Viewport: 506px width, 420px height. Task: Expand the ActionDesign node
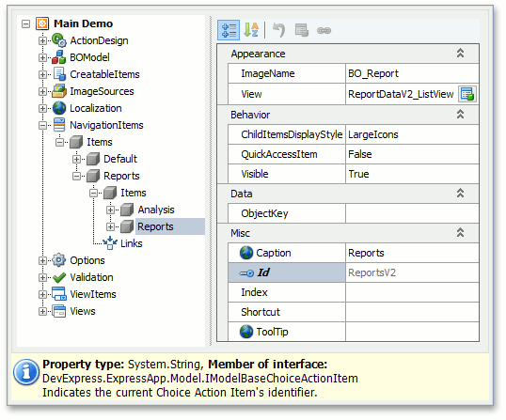pyautogui.click(x=42, y=41)
